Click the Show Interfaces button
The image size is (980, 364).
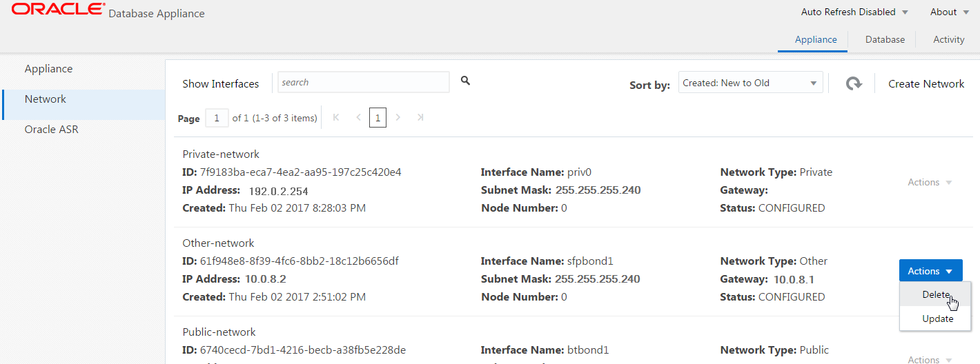coord(221,83)
